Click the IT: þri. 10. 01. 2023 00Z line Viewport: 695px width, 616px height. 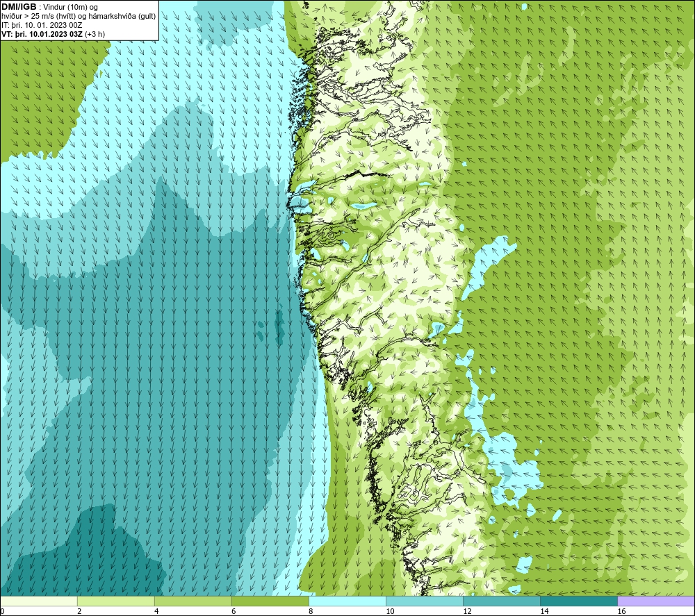[42, 25]
